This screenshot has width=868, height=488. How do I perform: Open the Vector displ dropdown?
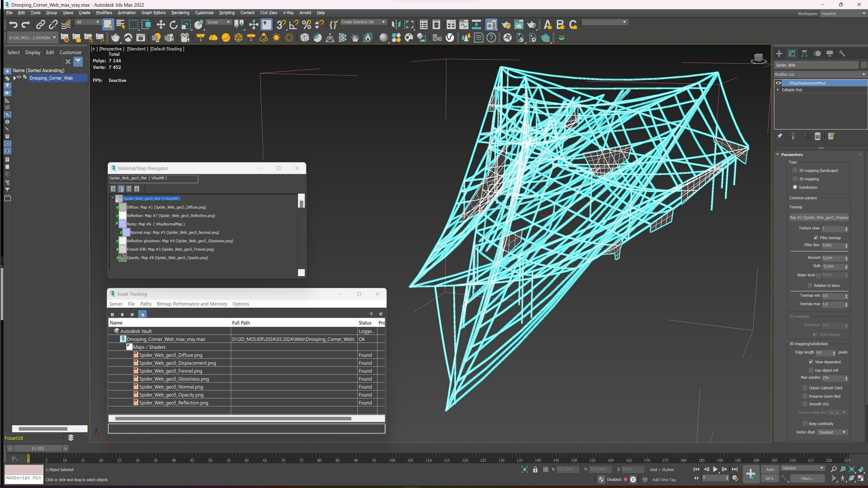pyautogui.click(x=832, y=432)
